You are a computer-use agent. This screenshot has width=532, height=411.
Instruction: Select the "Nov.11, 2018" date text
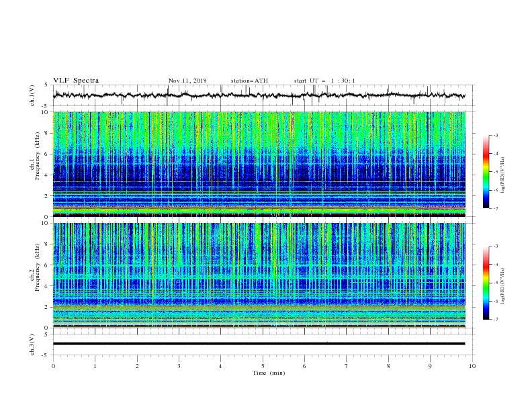click(x=187, y=81)
